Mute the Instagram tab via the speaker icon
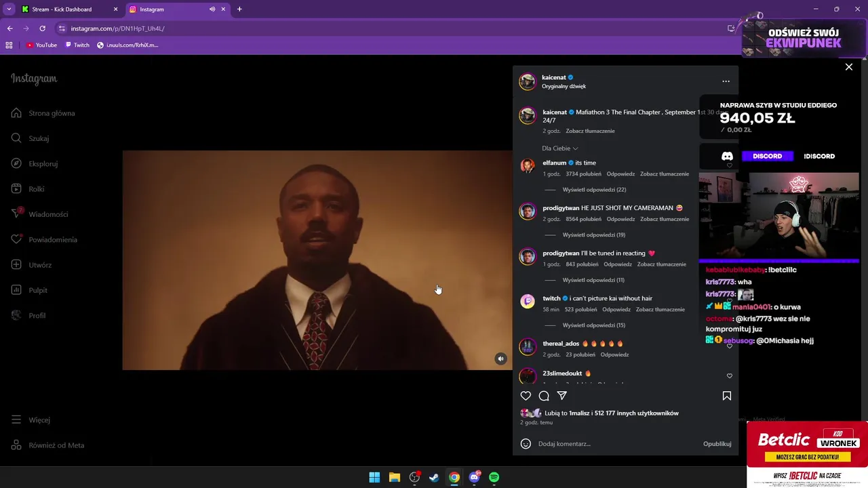The width and height of the screenshot is (868, 488). 212,9
